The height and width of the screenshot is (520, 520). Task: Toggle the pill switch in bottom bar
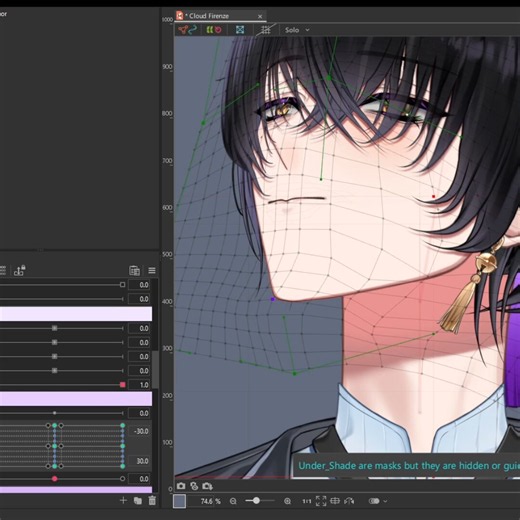pos(374,501)
